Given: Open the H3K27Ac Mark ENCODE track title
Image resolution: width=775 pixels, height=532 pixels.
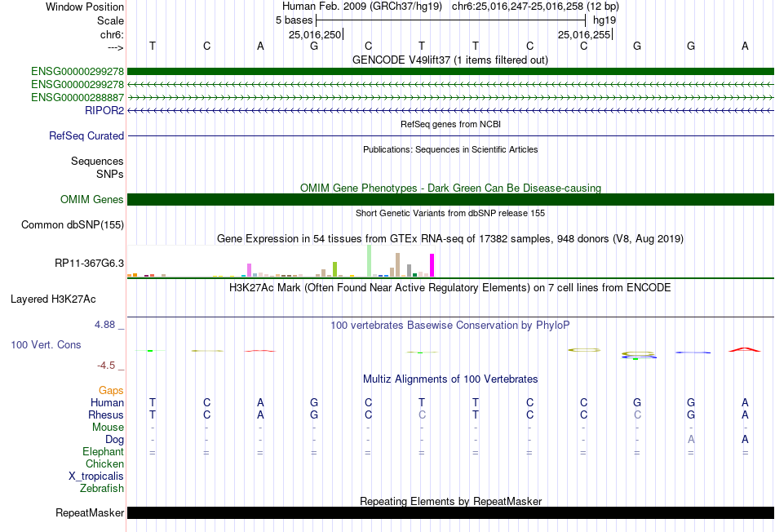Looking at the screenshot, I should click(x=450, y=288).
